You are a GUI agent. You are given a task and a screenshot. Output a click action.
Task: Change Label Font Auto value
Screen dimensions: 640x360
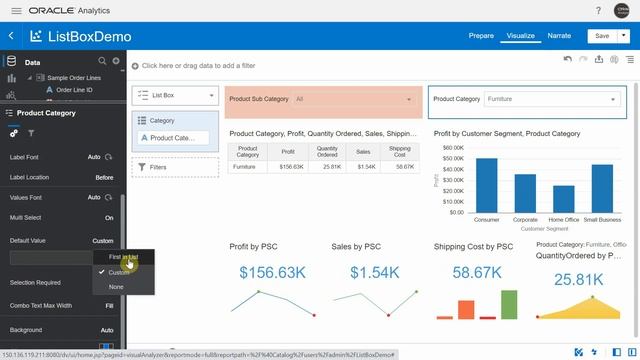coord(94,157)
